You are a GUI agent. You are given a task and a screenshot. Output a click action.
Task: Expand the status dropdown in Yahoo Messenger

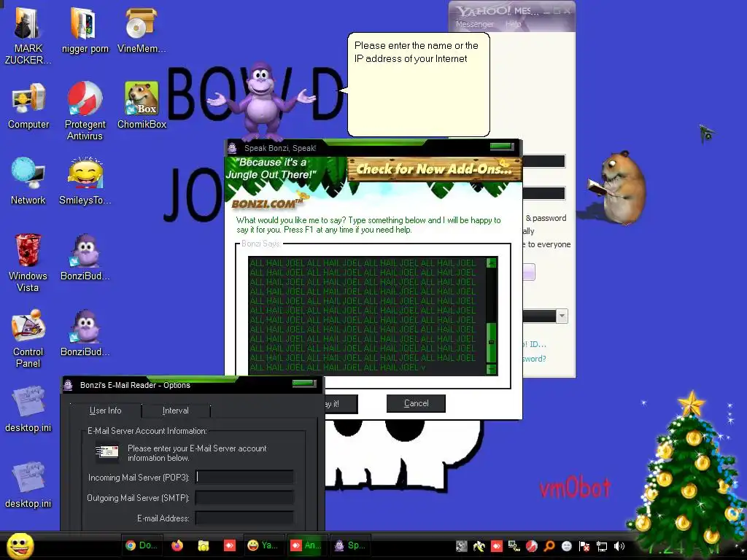click(x=562, y=316)
